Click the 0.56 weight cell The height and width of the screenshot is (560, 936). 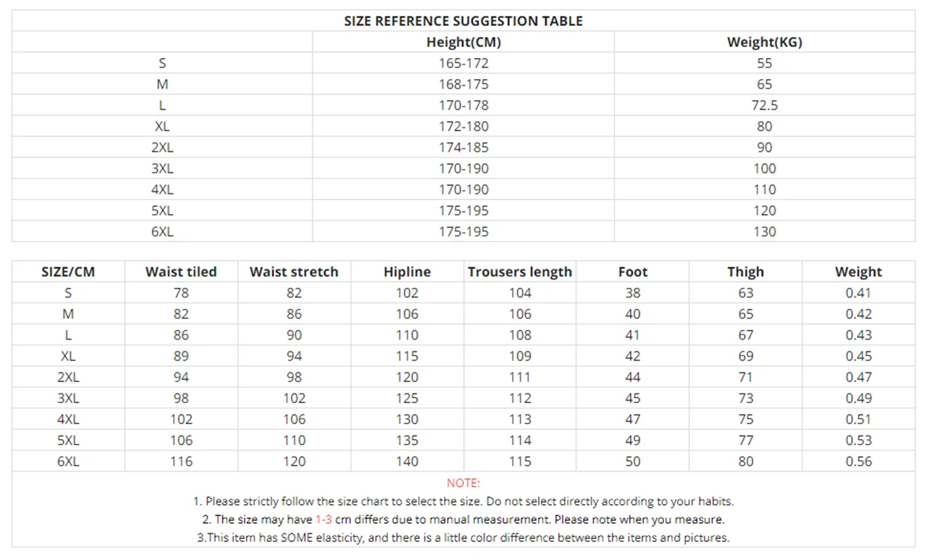coord(858,461)
